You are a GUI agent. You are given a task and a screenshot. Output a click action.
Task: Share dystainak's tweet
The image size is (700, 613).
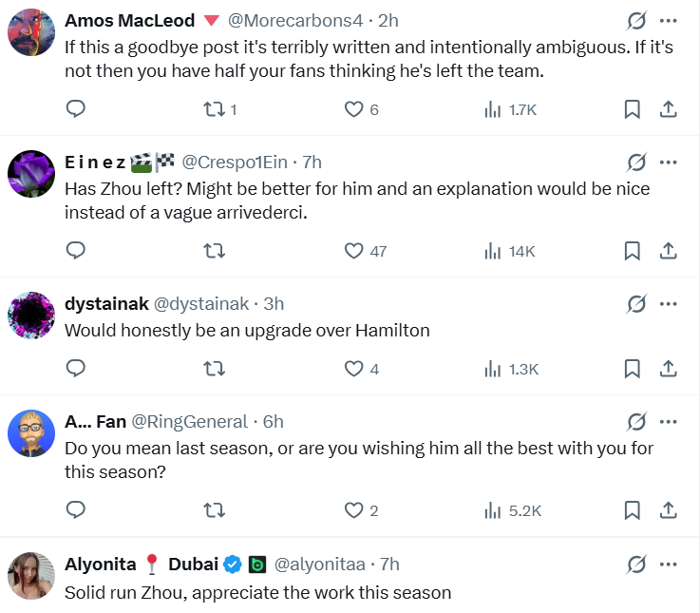(x=668, y=369)
